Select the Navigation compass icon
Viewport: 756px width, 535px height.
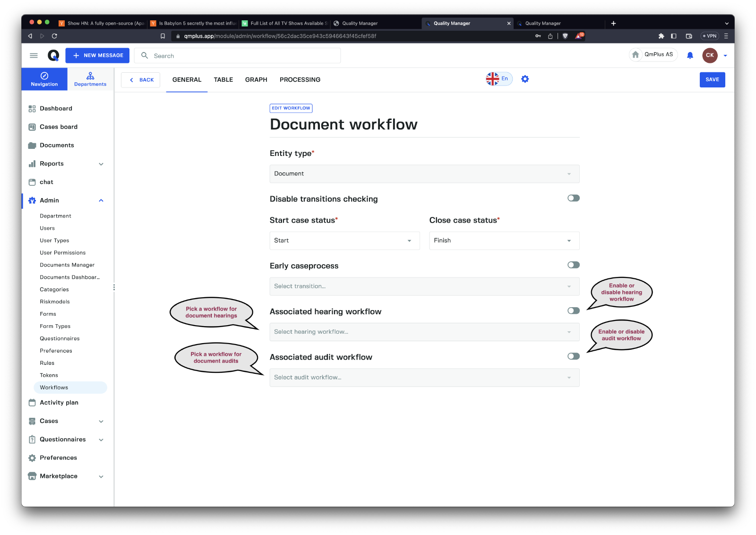pyautogui.click(x=44, y=76)
